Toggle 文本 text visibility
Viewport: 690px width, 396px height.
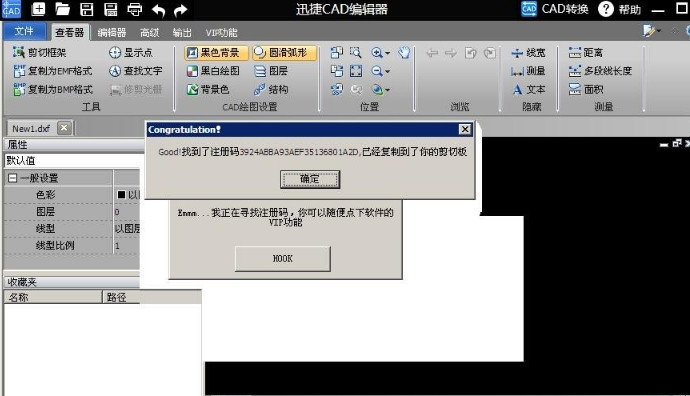pos(528,89)
